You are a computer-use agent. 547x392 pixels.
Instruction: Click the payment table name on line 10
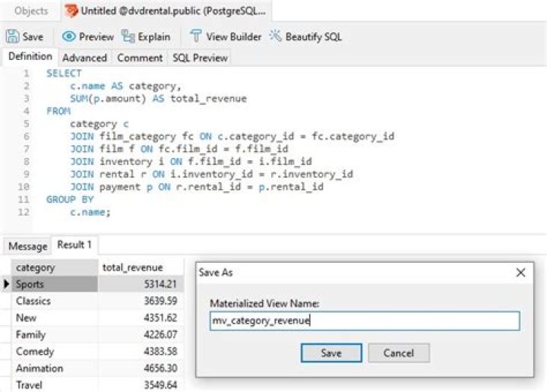pyautogui.click(x=120, y=187)
